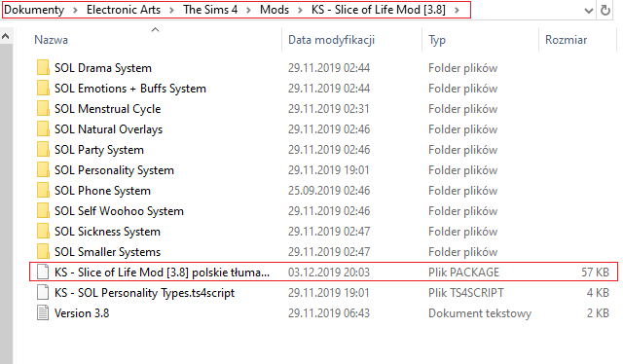Sort by the Data modyfikacji column header

[x=331, y=40]
